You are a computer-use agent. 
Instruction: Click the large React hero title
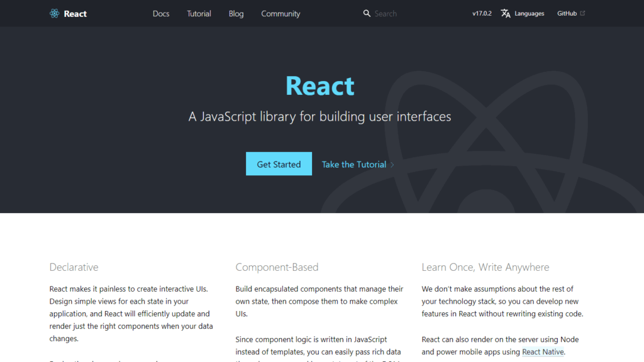320,85
